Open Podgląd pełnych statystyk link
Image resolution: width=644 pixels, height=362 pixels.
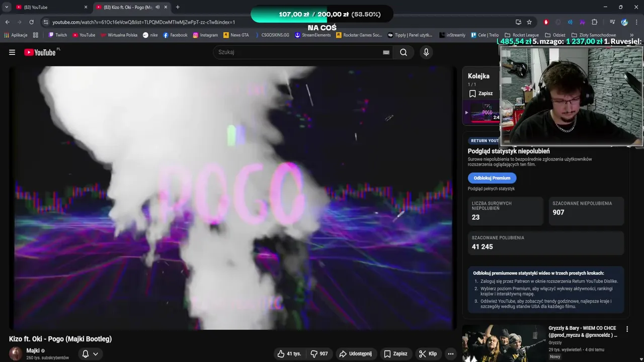tap(491, 189)
